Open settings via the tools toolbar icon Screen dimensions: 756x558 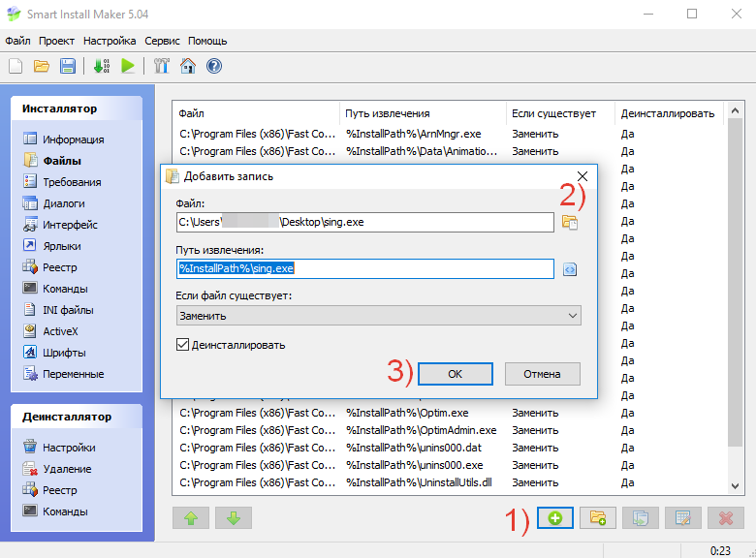(x=162, y=66)
